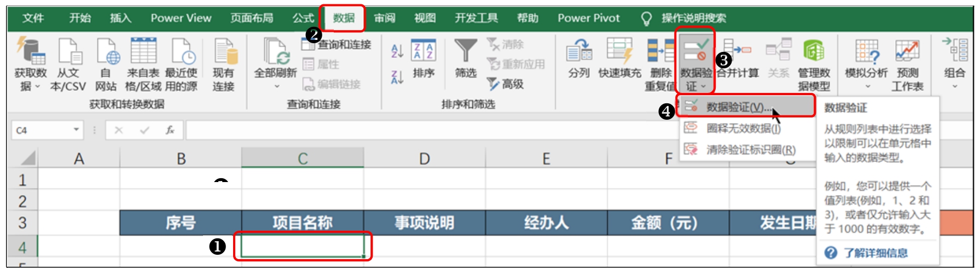Sort ascending with A-Z icon
Screen dimensions: 980x275
pos(397,51)
